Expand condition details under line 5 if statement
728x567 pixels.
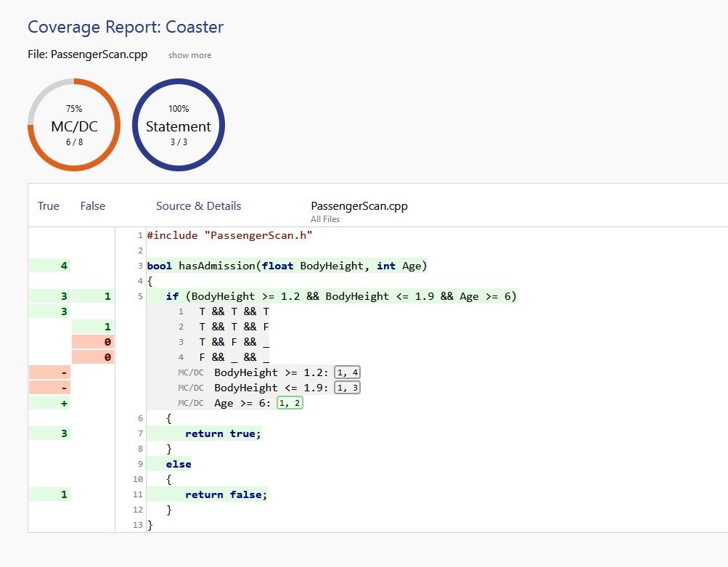click(x=330, y=295)
